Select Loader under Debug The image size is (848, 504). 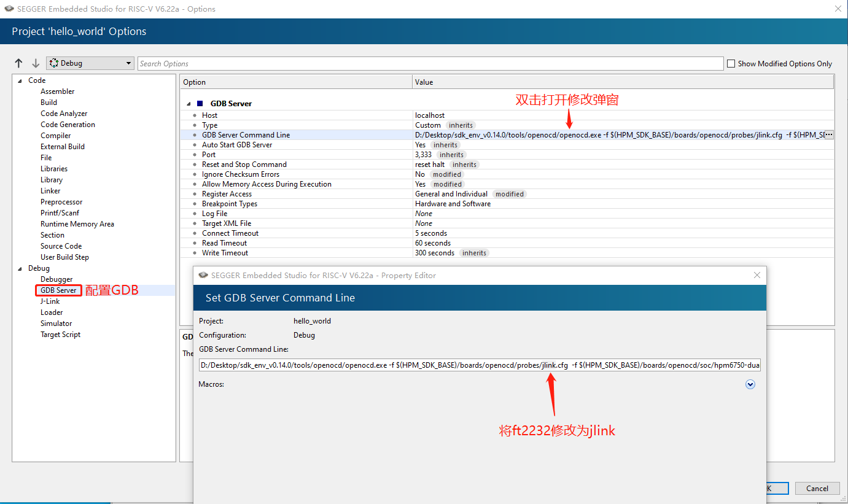[52, 312]
